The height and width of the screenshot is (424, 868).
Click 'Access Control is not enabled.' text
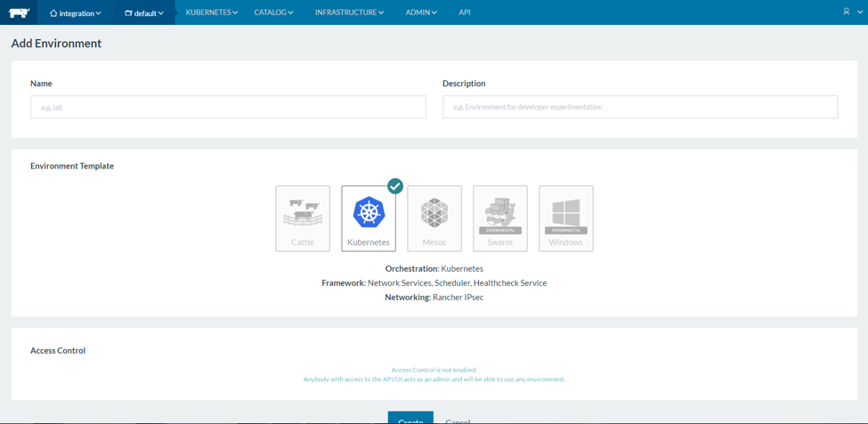434,370
